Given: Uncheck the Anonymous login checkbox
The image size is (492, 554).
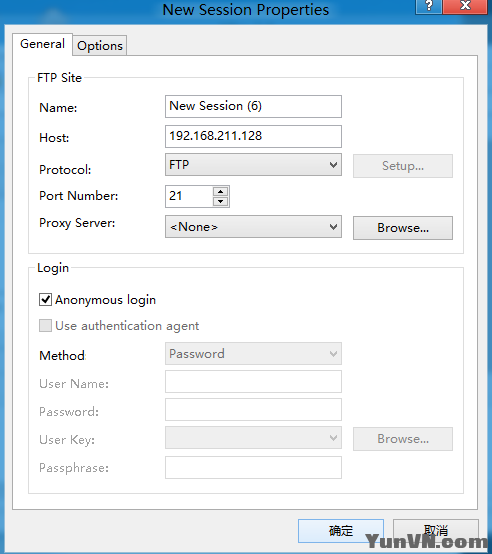Looking at the screenshot, I should pos(45,300).
